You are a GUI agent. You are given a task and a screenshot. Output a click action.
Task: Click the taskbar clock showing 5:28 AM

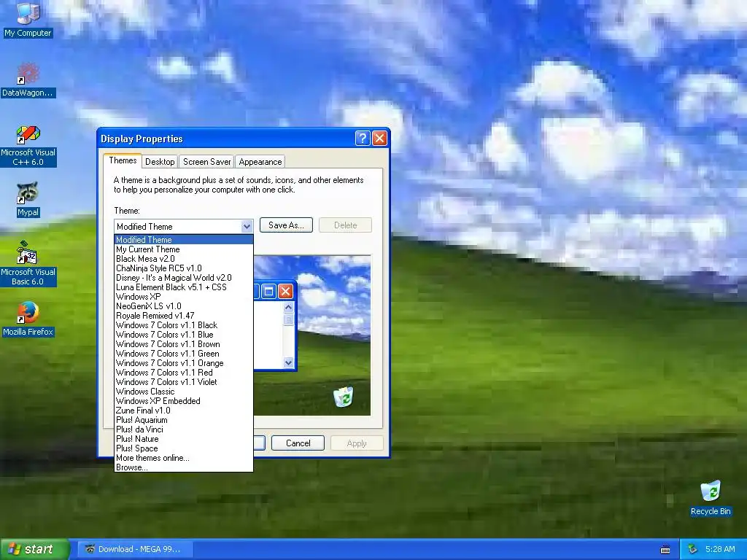720,549
